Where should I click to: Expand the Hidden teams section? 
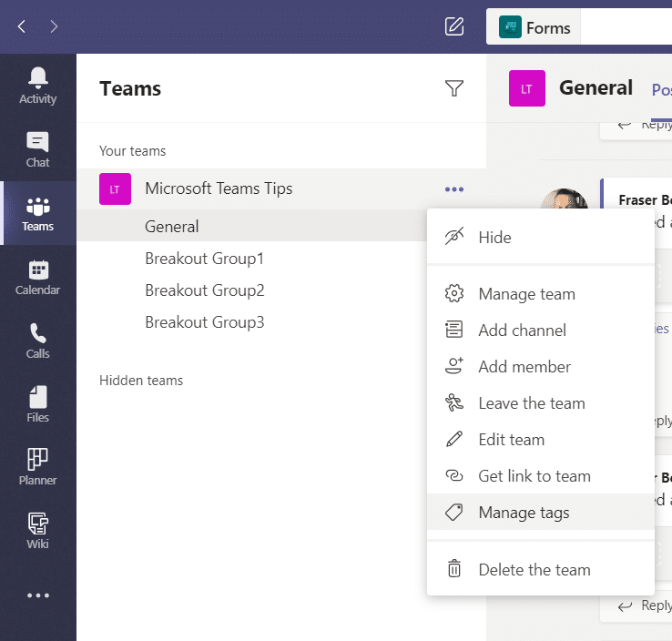click(x=141, y=381)
